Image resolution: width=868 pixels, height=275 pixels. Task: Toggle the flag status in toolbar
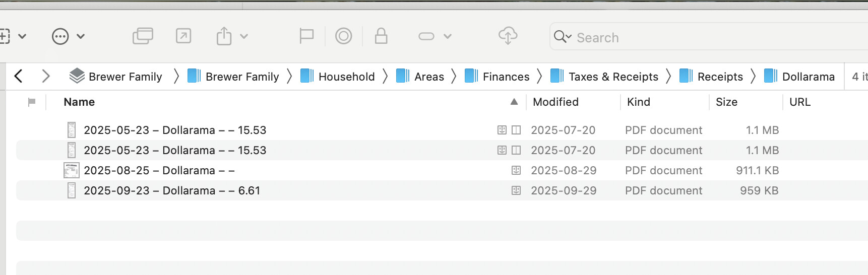pyautogui.click(x=306, y=36)
